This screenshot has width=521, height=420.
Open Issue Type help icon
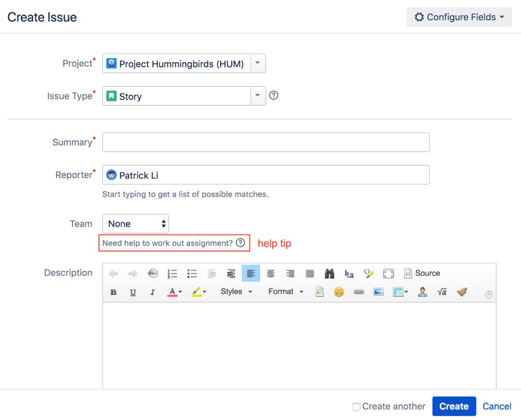point(274,96)
